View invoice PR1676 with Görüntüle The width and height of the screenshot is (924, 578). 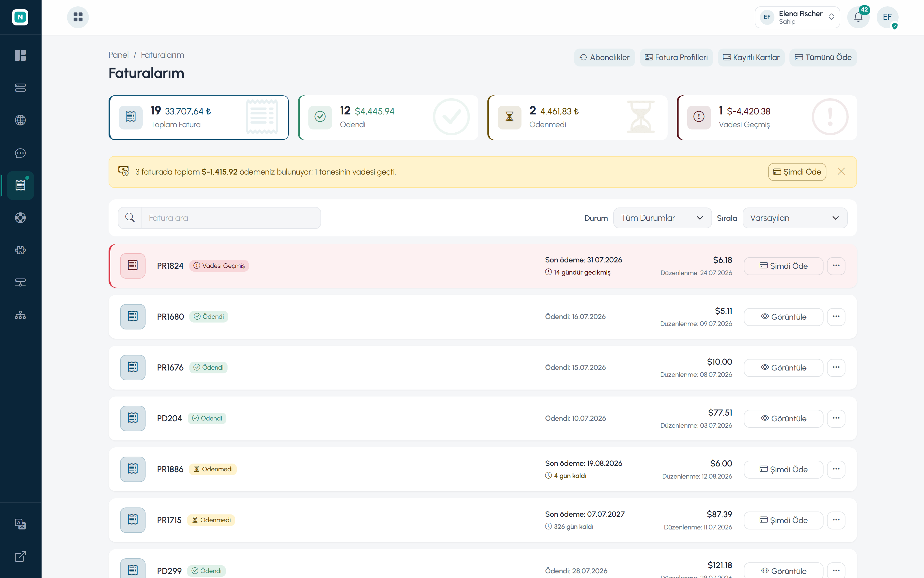coord(783,367)
